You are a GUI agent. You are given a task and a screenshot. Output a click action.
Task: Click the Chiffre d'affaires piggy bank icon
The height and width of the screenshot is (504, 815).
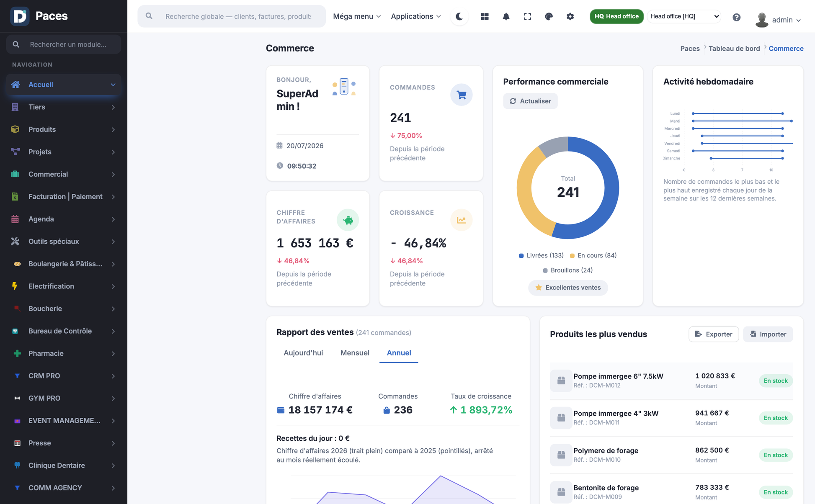coord(348,220)
